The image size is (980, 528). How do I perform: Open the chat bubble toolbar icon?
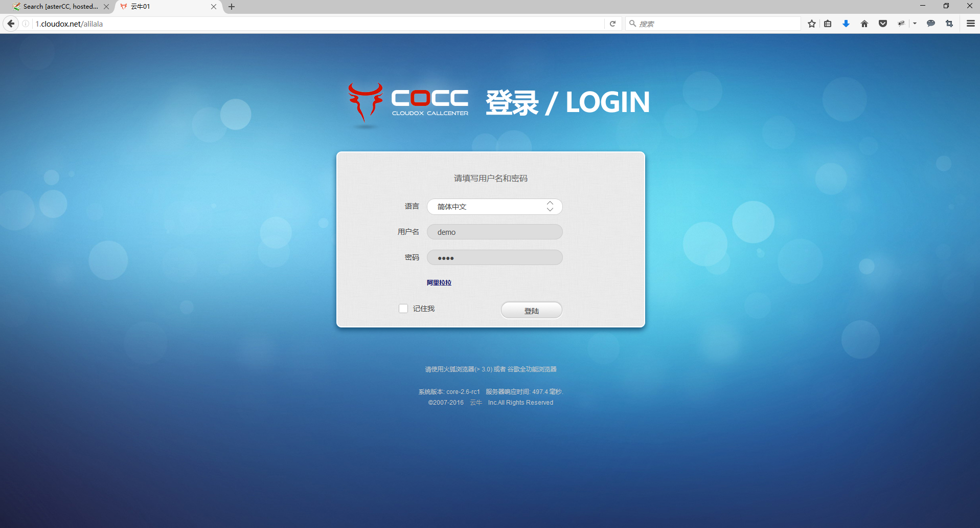(x=931, y=24)
